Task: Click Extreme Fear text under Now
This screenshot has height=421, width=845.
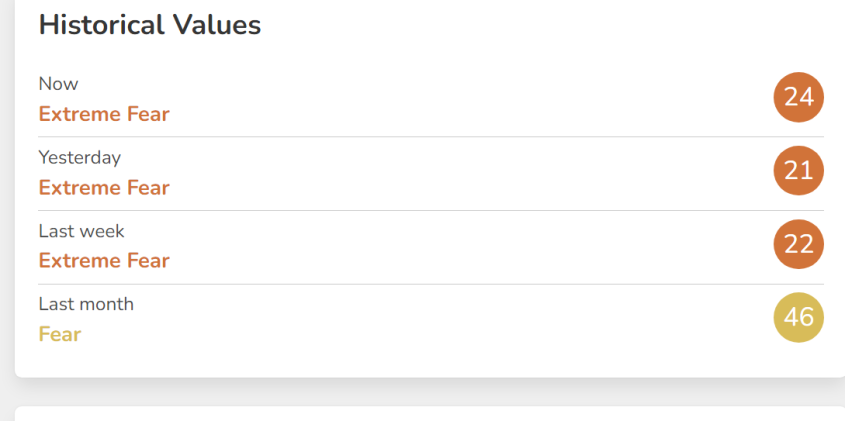Action: 104,114
